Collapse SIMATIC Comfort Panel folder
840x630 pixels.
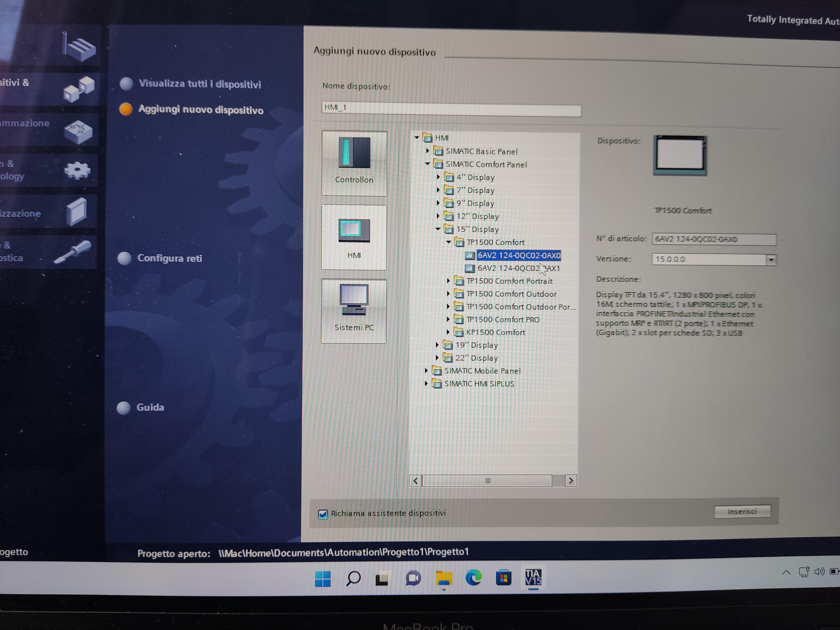(428, 164)
